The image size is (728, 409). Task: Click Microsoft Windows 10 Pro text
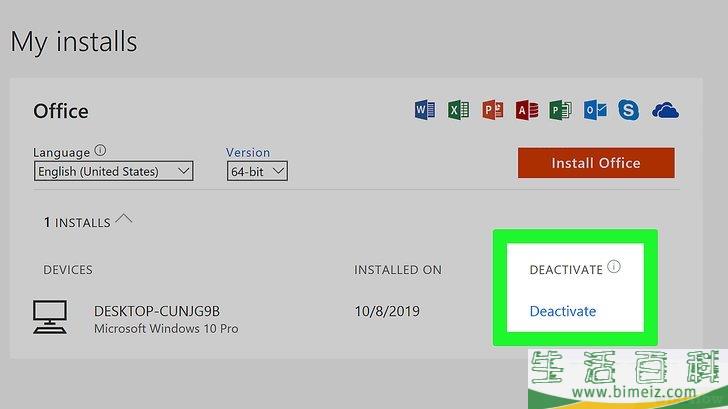coord(166,329)
